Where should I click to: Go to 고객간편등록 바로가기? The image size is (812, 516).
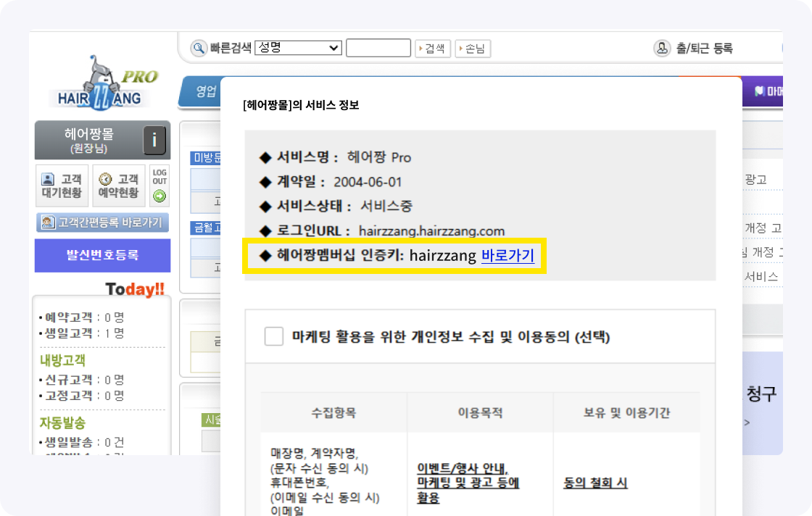pyautogui.click(x=102, y=222)
